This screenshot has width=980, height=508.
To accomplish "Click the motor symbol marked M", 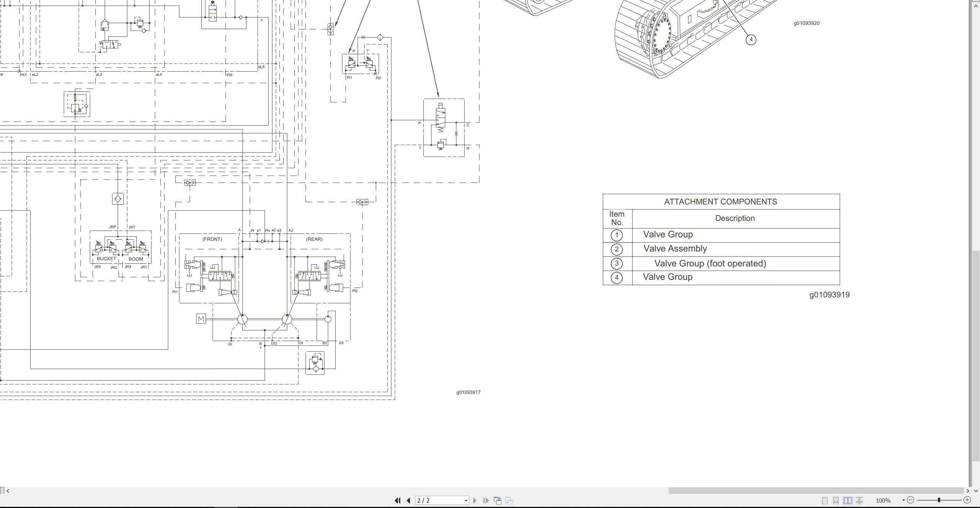I will coord(201,319).
